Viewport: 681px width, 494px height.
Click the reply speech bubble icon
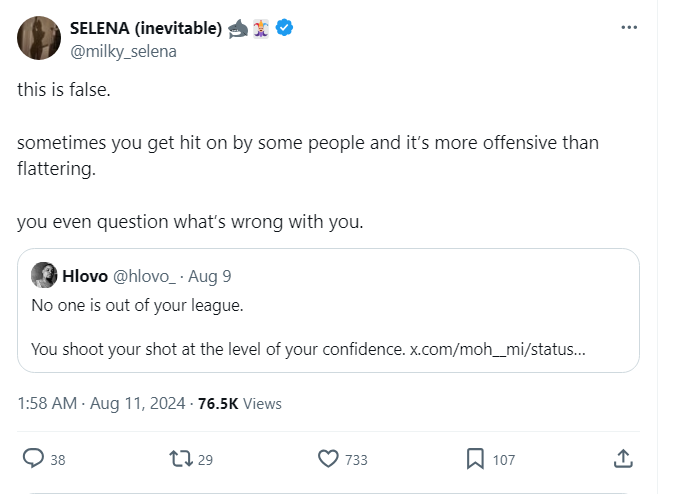[33, 459]
